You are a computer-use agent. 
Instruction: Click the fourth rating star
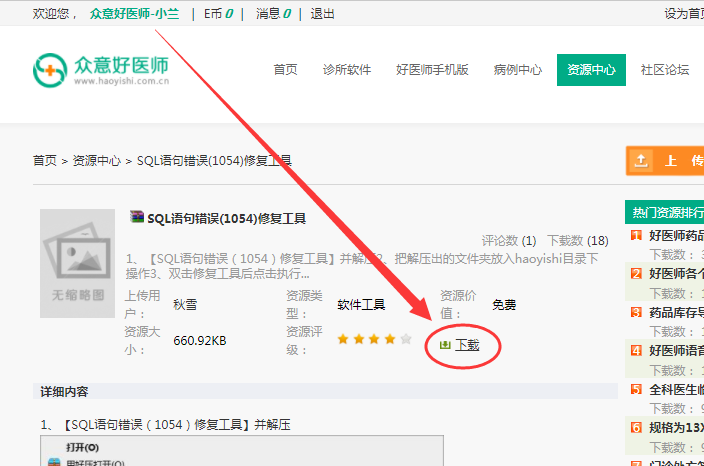[390, 339]
